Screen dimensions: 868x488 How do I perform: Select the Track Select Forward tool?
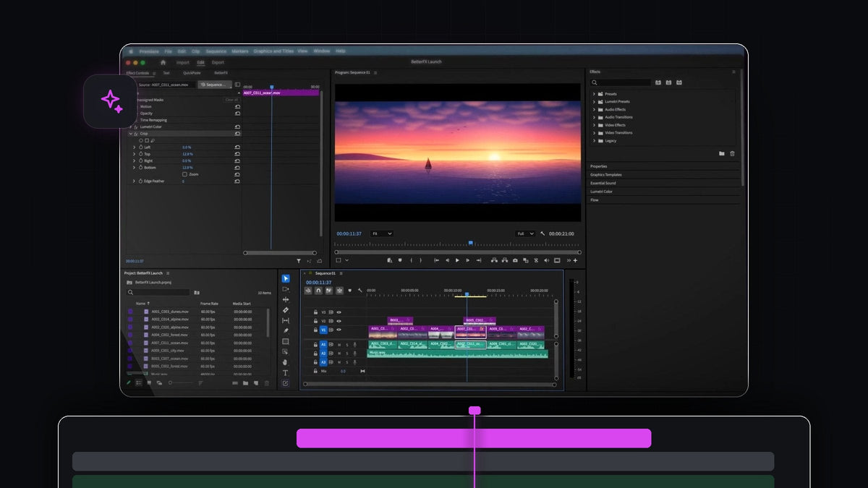click(x=286, y=289)
